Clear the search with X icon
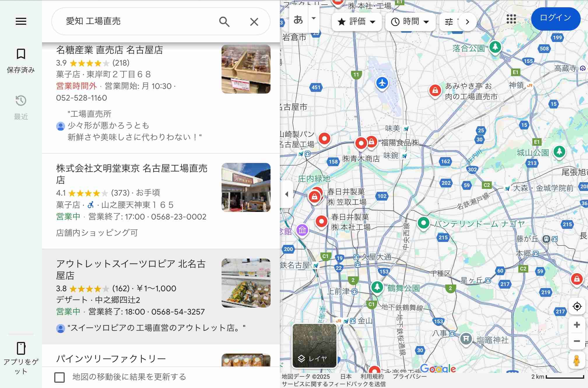This screenshot has height=388, width=588. [x=254, y=22]
